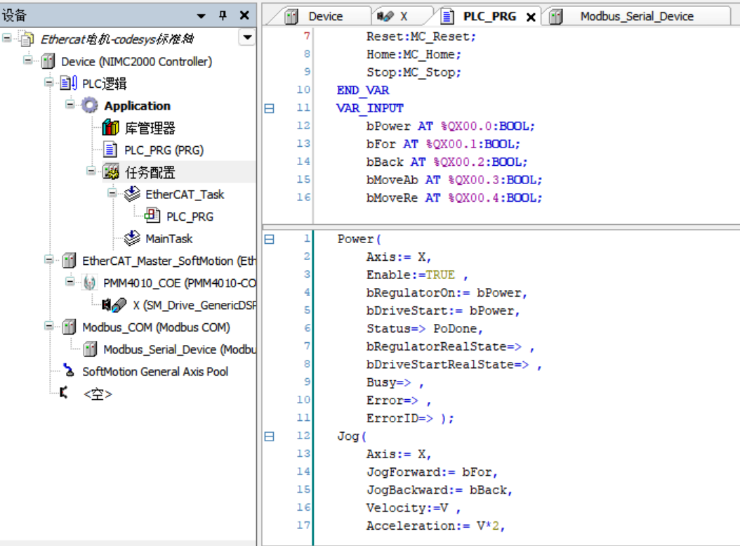Select the Application gear icon in tree
Image resolution: width=740 pixels, height=548 pixels.
tap(90, 106)
